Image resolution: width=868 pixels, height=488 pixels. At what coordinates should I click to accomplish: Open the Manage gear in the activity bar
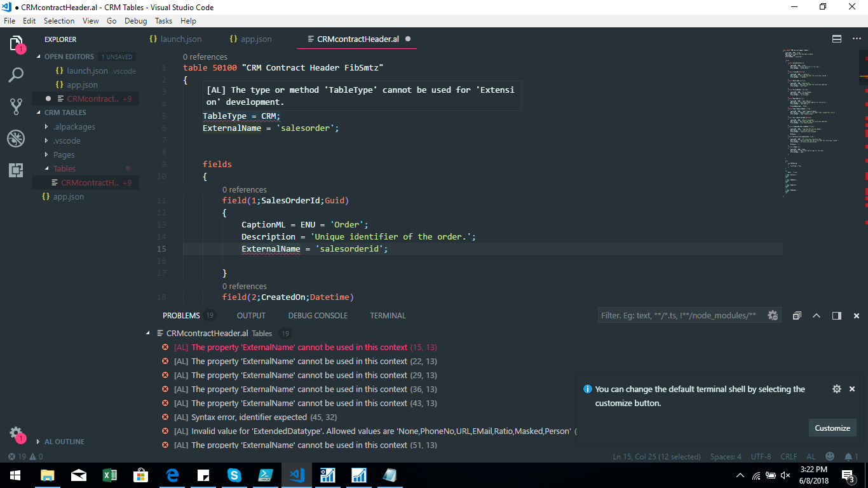(x=17, y=433)
